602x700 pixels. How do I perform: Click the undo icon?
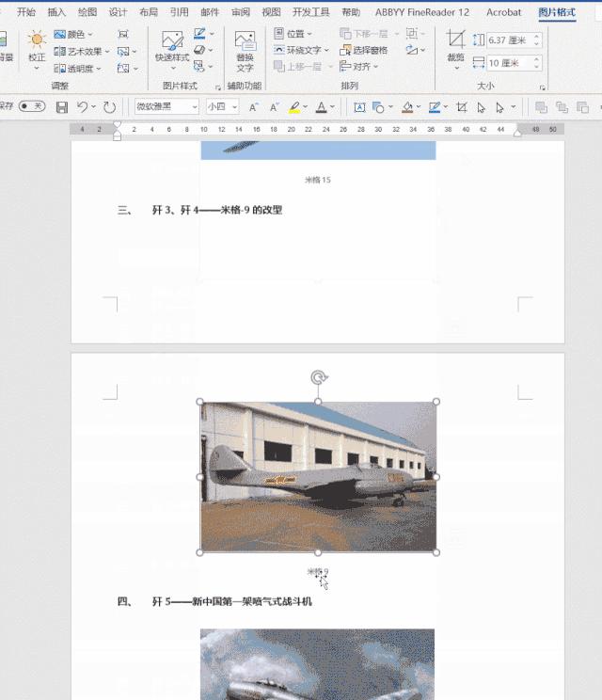(82, 106)
